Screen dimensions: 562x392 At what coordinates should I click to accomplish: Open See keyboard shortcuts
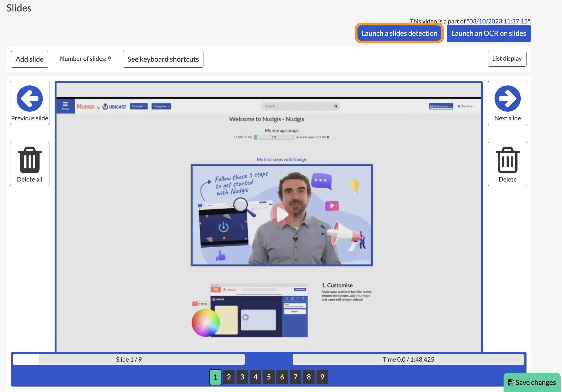[163, 59]
